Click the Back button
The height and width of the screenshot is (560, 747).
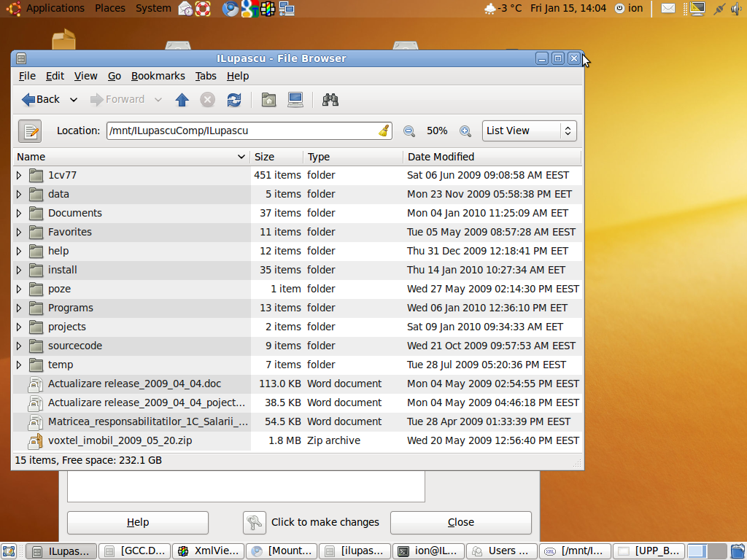coord(41,100)
